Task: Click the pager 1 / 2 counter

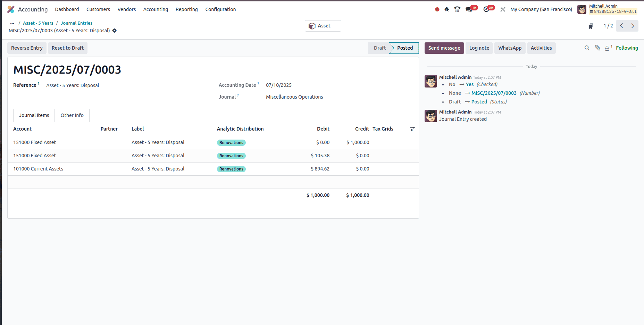Action: (608, 26)
